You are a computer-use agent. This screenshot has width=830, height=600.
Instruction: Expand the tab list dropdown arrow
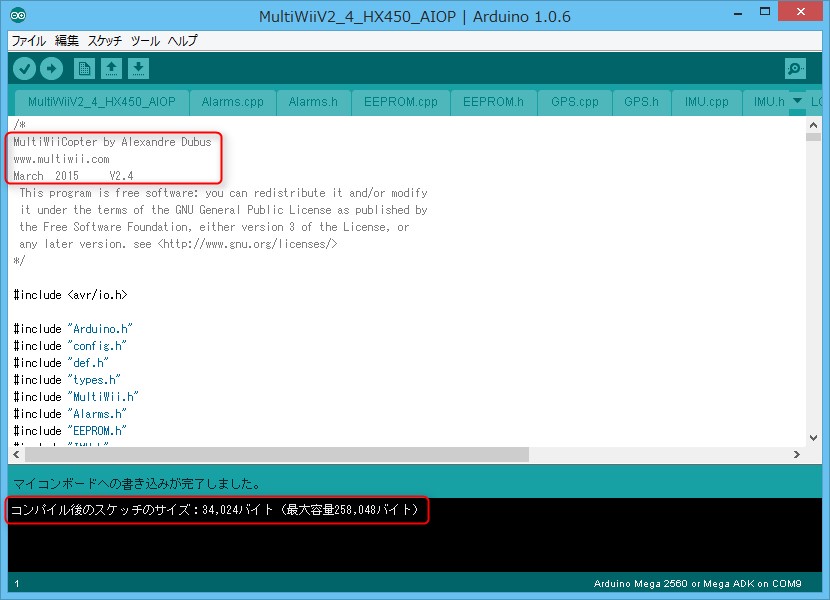coord(797,101)
